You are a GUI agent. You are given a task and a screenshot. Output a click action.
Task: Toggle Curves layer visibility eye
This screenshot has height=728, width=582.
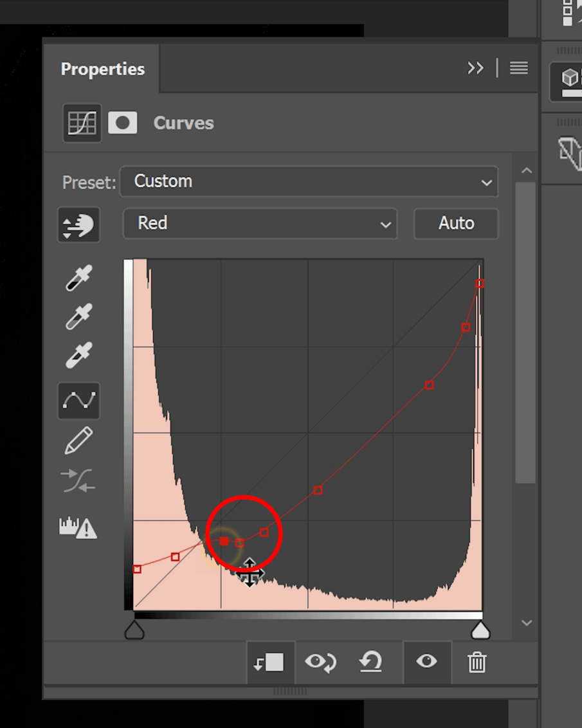tap(426, 662)
